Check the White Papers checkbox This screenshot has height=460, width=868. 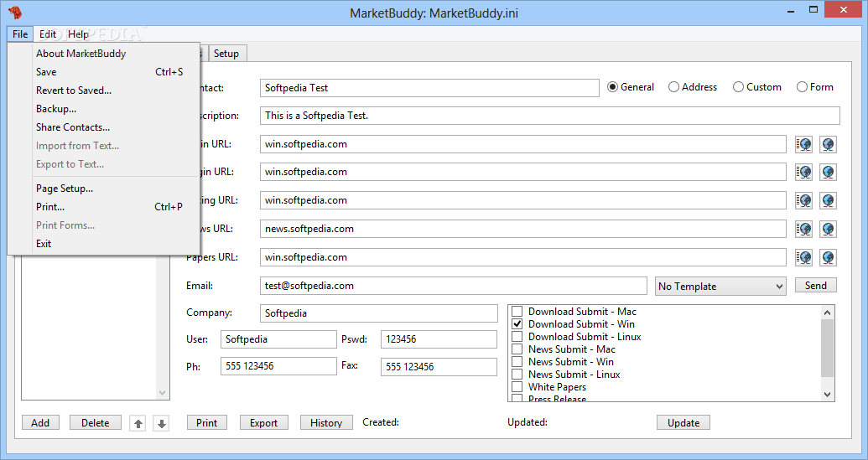point(517,387)
